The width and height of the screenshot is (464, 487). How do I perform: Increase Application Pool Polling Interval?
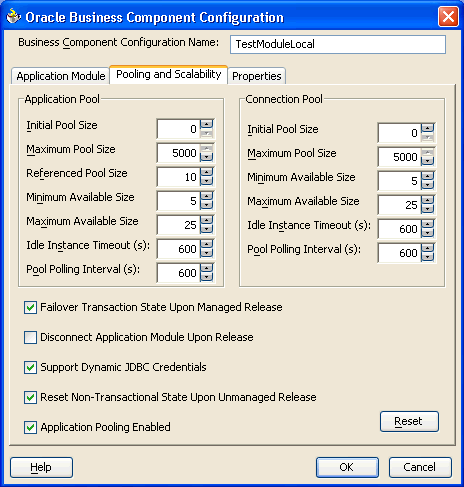click(x=207, y=268)
